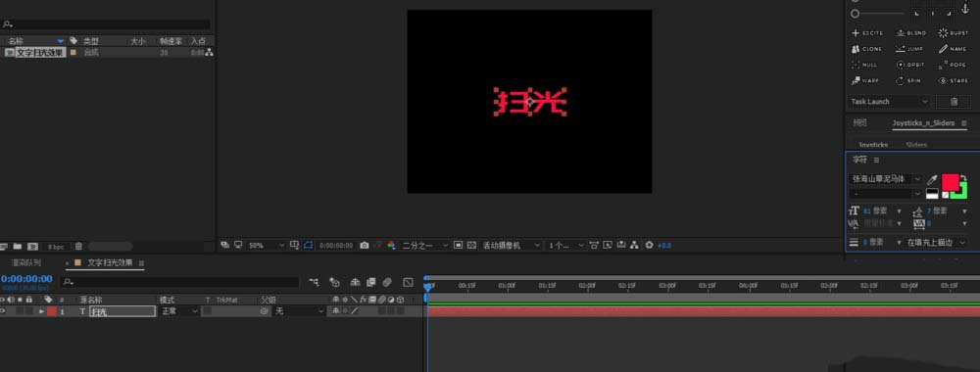Screen dimensions: 980x372
Task: Open the font family dropdown 张海山草泥马体
Action: pyautogui.click(x=886, y=179)
